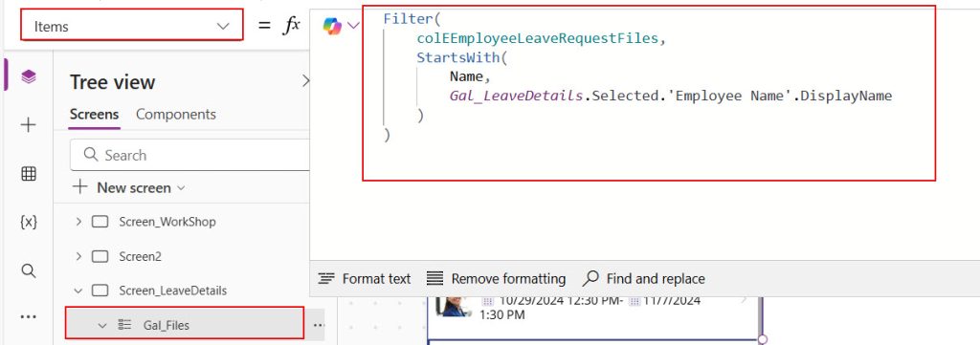Collapse the Gal_Files gallery node
Viewport: 980px width, 345px height.
pos(102,325)
